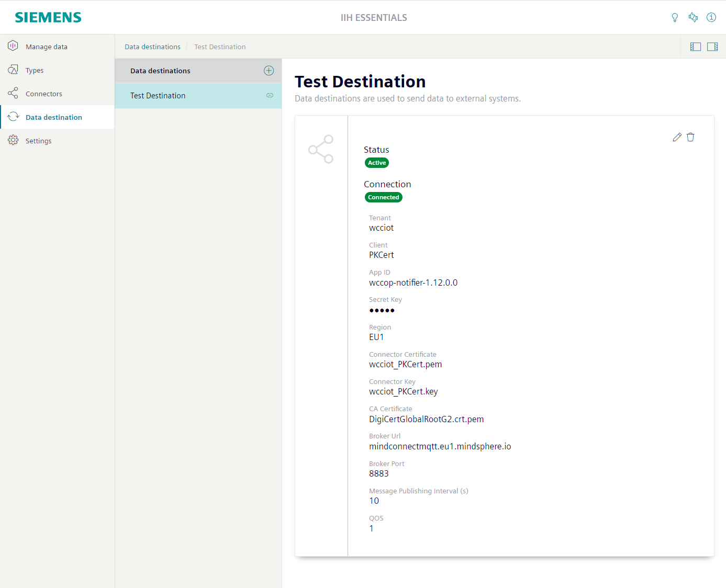Open the information icon in header

click(711, 17)
